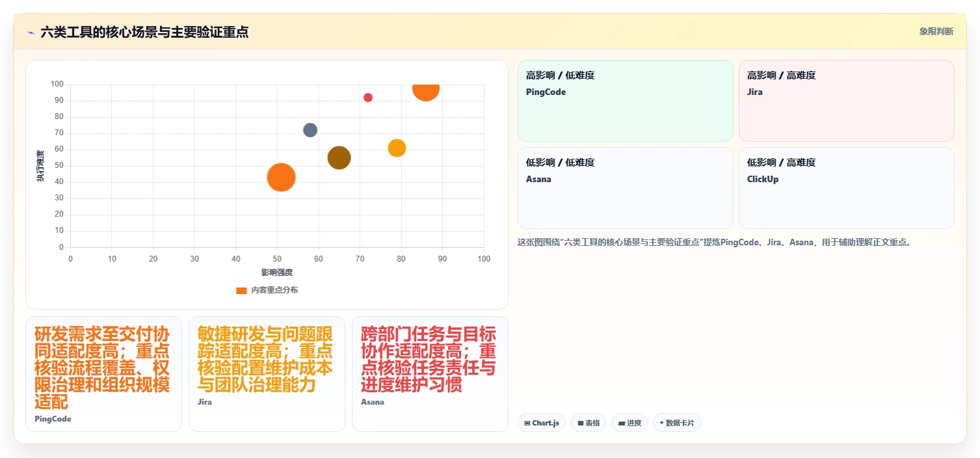The width and height of the screenshot is (980, 458).
Task: Select the 进度 chip
Action: pyautogui.click(x=629, y=423)
